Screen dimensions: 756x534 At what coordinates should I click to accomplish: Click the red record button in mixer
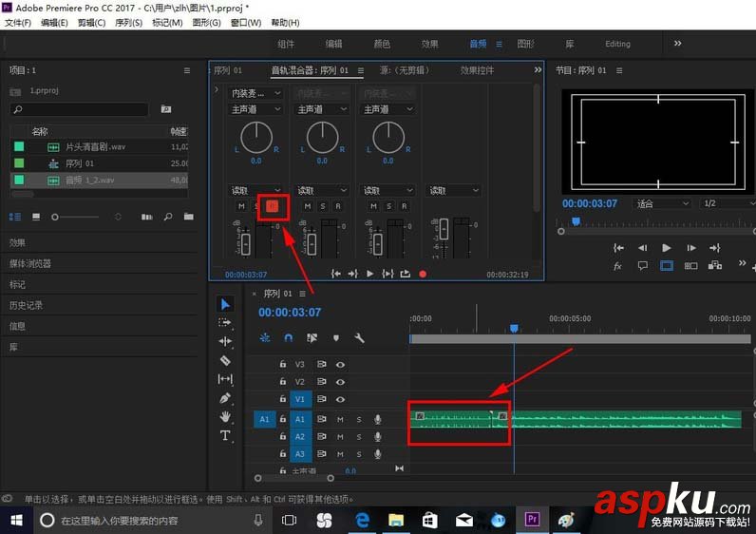click(x=423, y=274)
